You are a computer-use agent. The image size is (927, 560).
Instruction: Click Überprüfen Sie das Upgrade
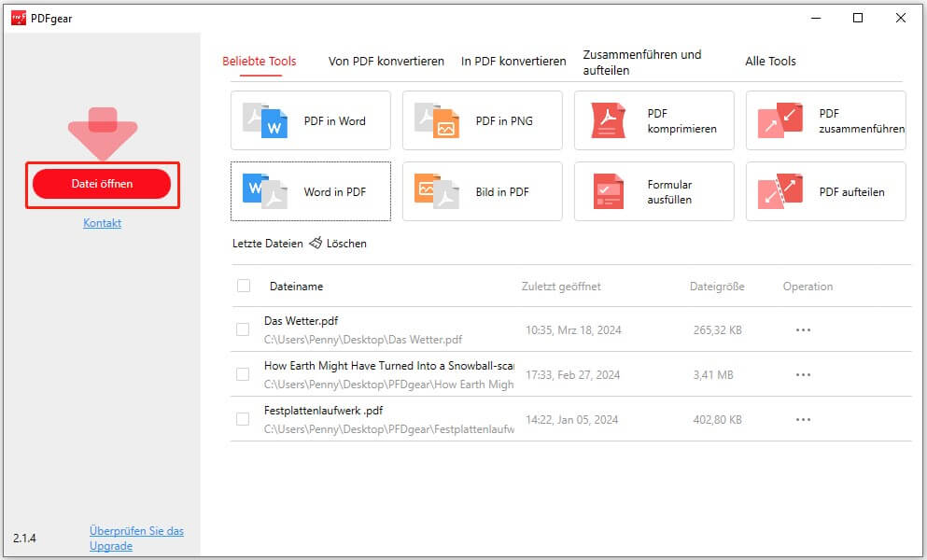(136, 538)
